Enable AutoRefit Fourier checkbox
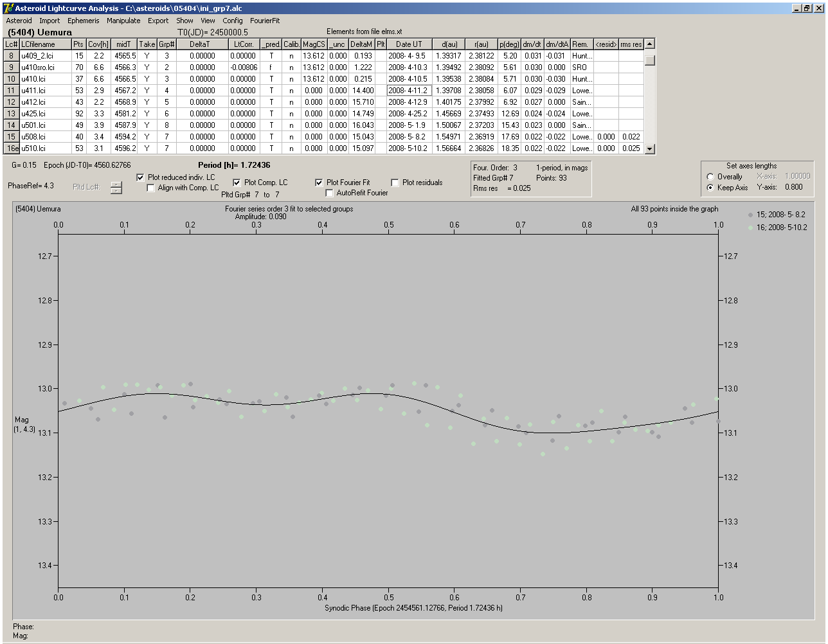828x644 pixels. pos(329,193)
